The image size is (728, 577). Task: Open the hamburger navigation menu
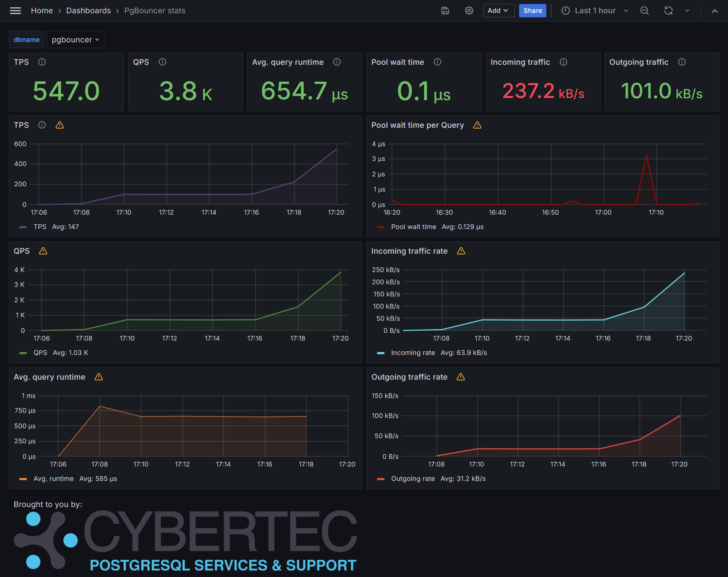[15, 11]
